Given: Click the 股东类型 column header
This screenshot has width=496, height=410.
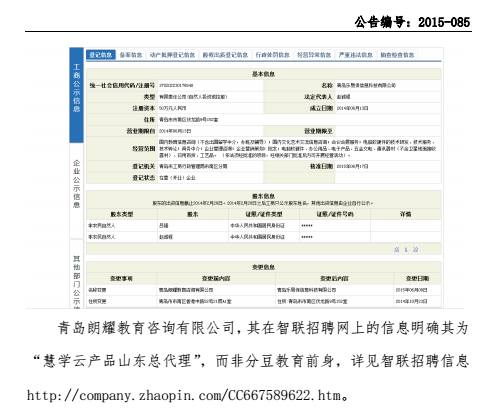Looking at the screenshot, I should (x=122, y=214).
